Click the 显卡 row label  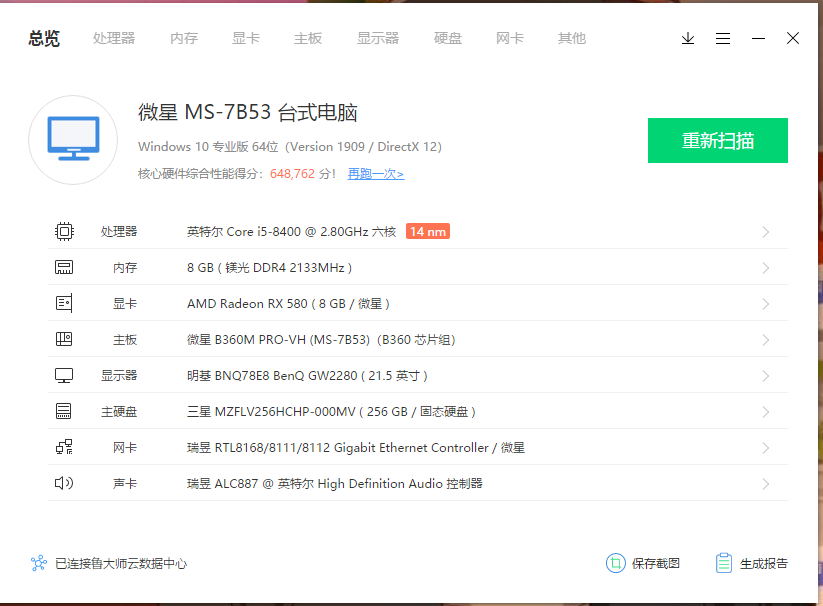click(125, 303)
